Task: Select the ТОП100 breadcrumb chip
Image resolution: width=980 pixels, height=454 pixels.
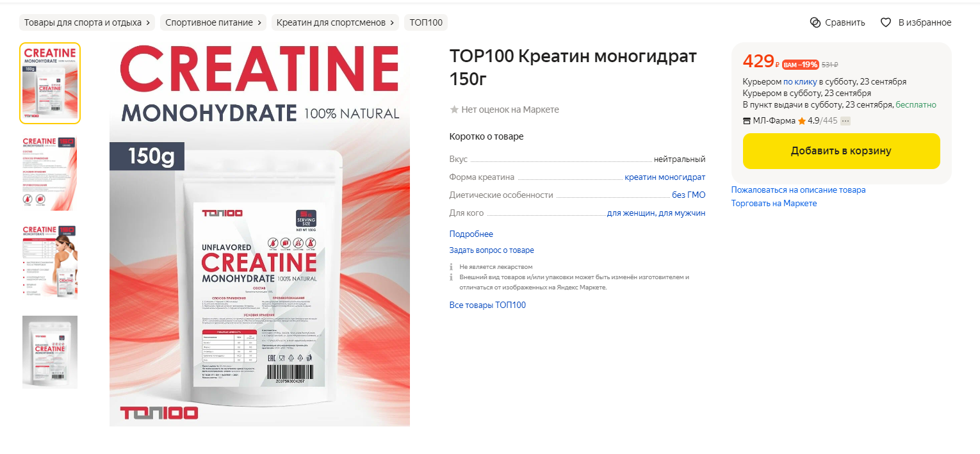Action: pos(426,22)
